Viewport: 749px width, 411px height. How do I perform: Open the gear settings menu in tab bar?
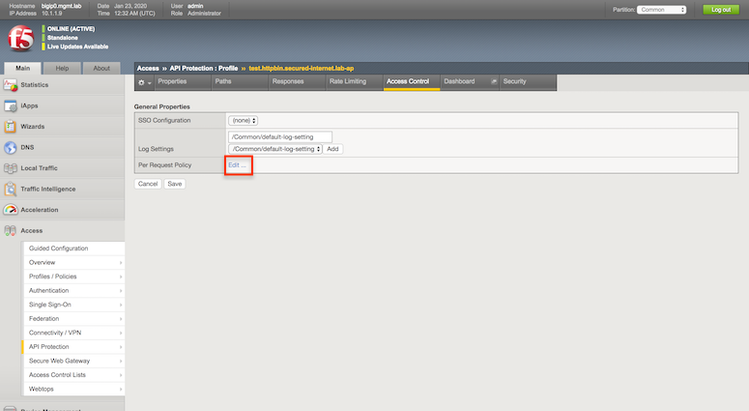click(144, 82)
